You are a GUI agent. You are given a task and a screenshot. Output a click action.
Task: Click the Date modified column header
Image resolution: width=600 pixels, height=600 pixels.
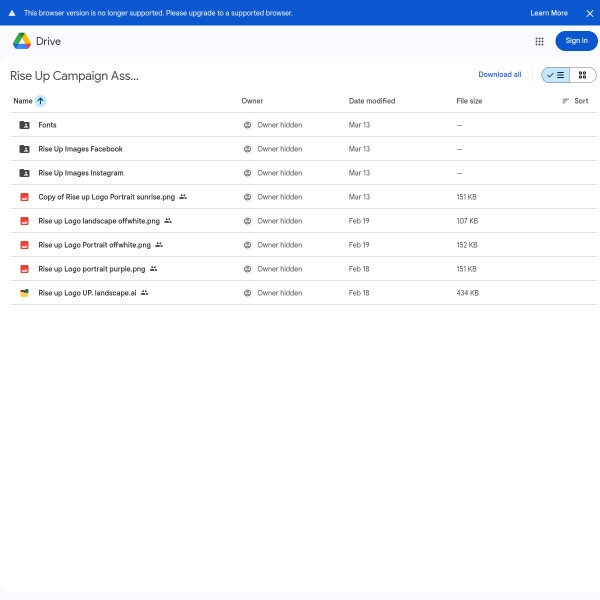pyautogui.click(x=372, y=101)
